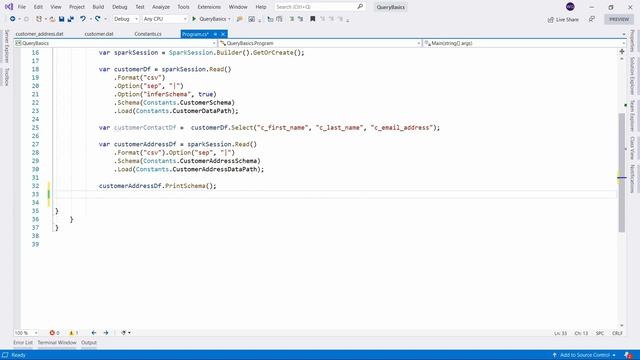Save the current file with the disk icon
This screenshot has height=360, width=640.
[x=62, y=19]
